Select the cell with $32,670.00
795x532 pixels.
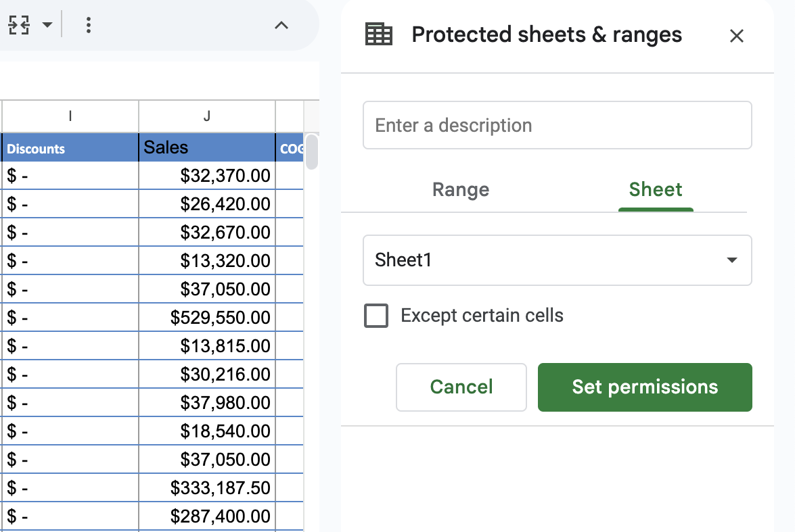207,233
